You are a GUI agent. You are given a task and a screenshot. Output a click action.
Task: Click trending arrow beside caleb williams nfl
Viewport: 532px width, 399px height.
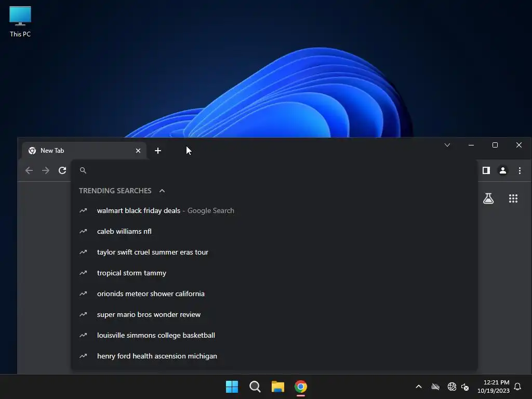[x=83, y=231]
